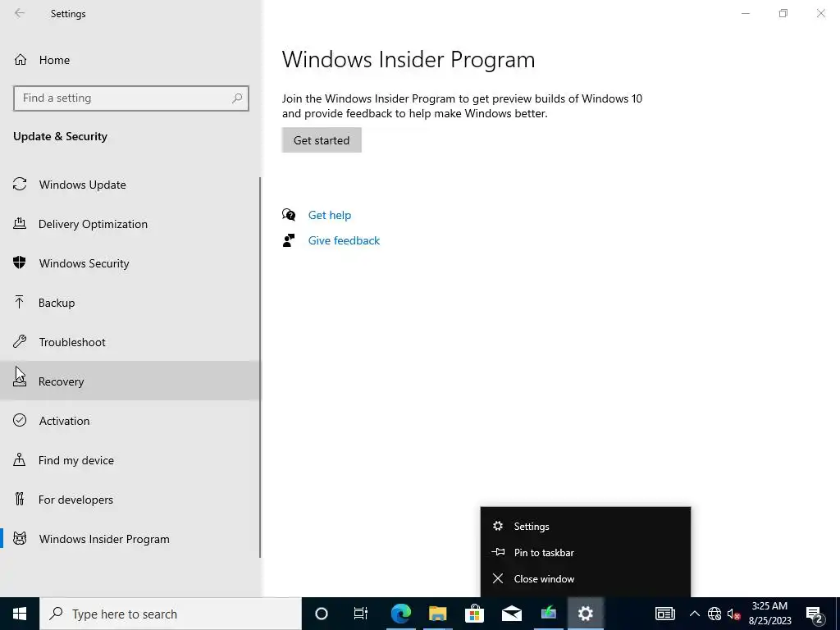Click the Windows Insider Program cat icon
This screenshot has width=840, height=630.
[x=20, y=538]
